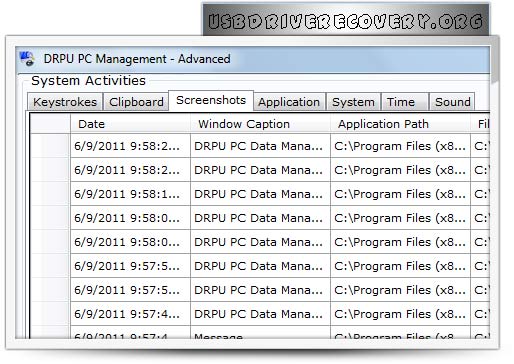Click the Application Path cell in the 9:58:1... row
This screenshot has width=514, height=364.
tap(400, 194)
